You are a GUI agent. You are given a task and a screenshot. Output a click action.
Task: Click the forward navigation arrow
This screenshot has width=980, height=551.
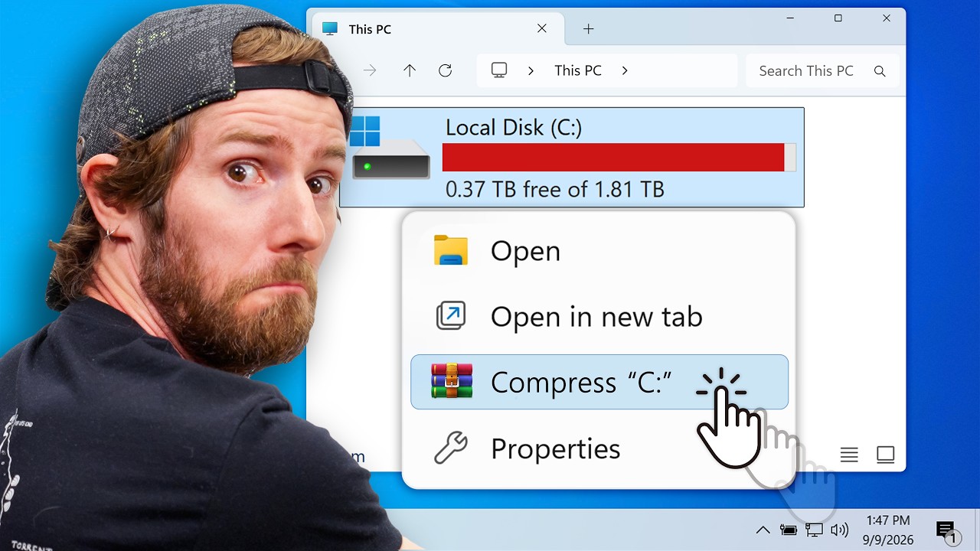coord(370,70)
